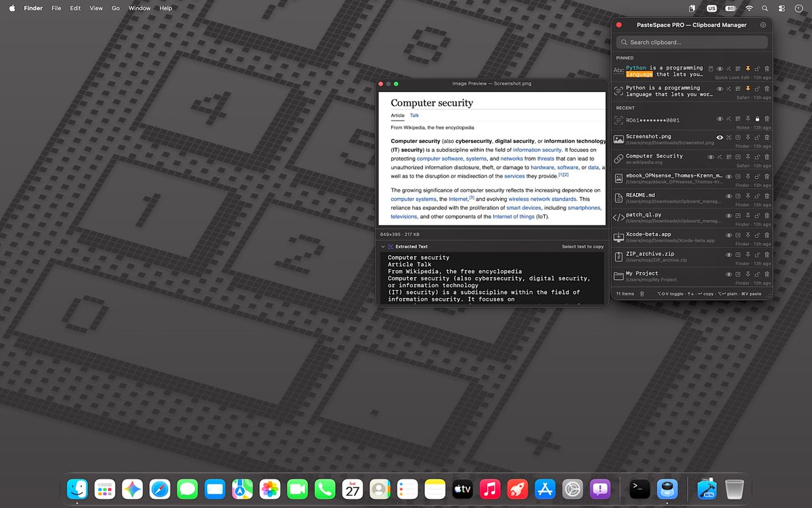Collapse the Extracted Text section
The width and height of the screenshot is (812, 508).
click(x=382, y=247)
